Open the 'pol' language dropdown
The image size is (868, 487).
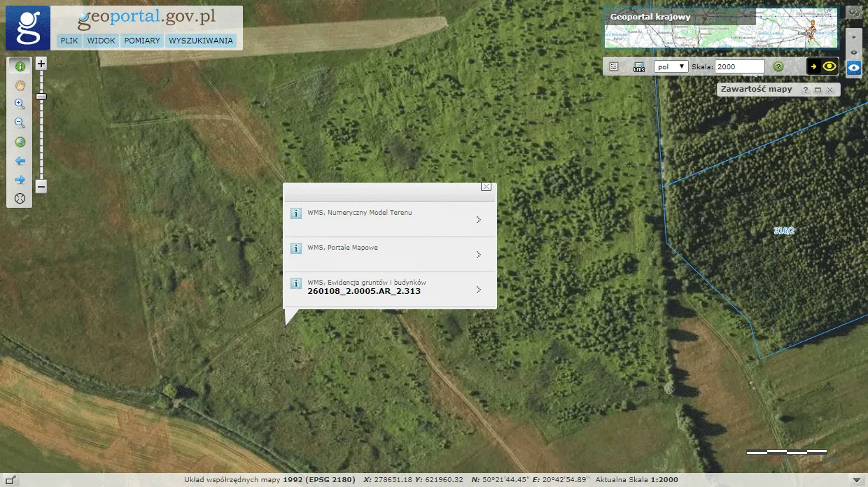coord(671,66)
